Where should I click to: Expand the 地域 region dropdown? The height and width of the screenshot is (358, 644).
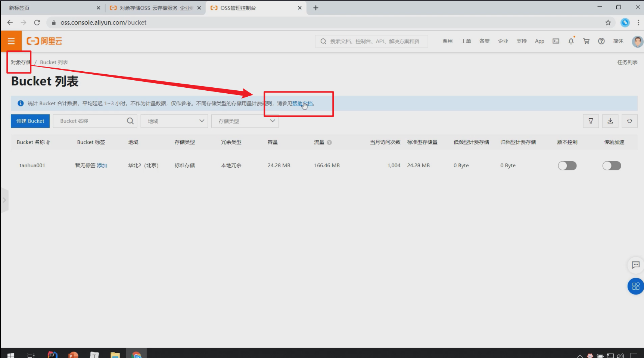pos(174,121)
